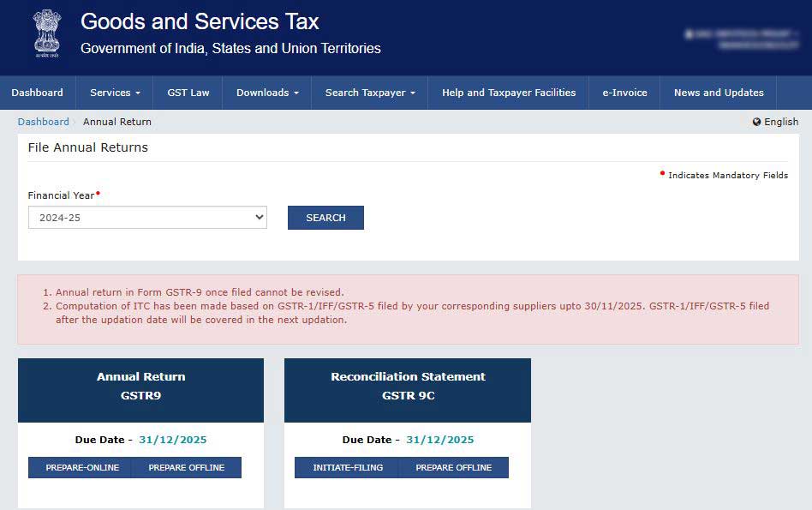The height and width of the screenshot is (510, 812).
Task: Expand the Downloads dropdown menu
Action: [267, 93]
